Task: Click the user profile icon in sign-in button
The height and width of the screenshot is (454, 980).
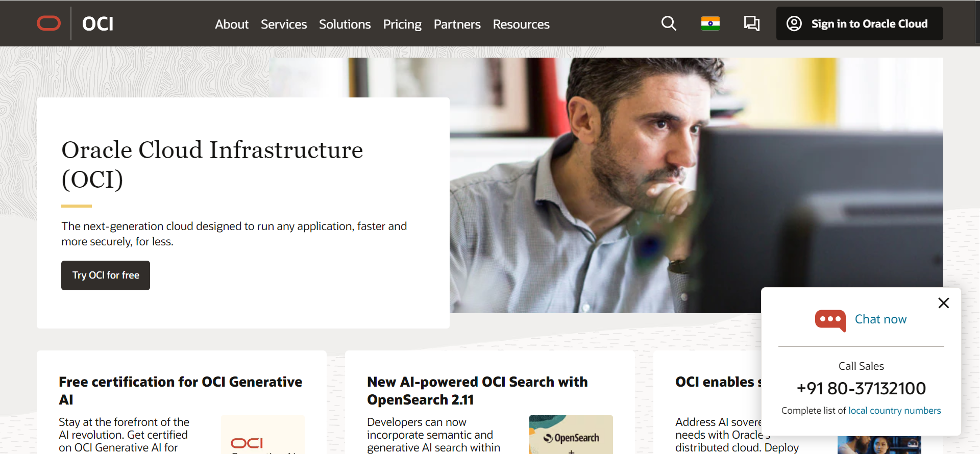Action: 794,23
